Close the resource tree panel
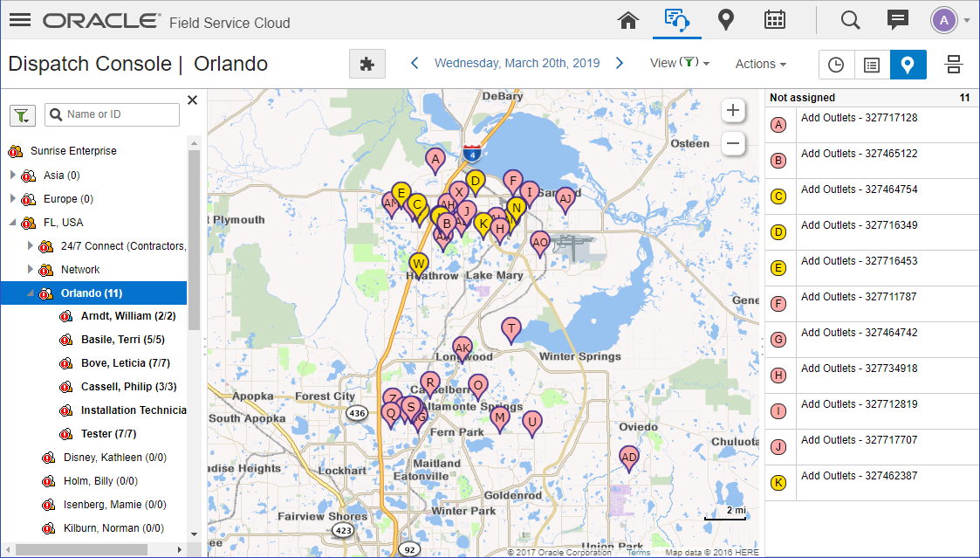This screenshot has width=980, height=558. tap(193, 100)
